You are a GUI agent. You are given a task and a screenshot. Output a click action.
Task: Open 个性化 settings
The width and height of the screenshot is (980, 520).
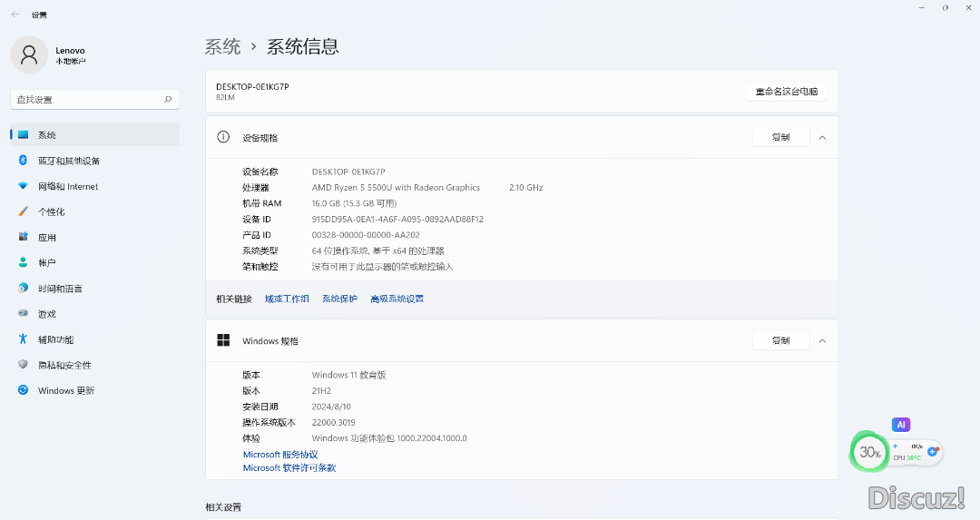pyautogui.click(x=95, y=211)
